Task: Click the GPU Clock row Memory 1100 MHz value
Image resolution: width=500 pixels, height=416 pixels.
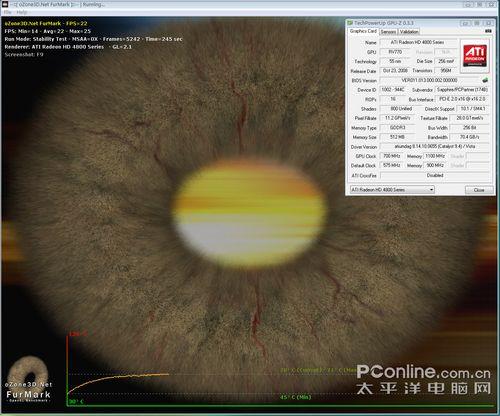Action: (x=436, y=156)
